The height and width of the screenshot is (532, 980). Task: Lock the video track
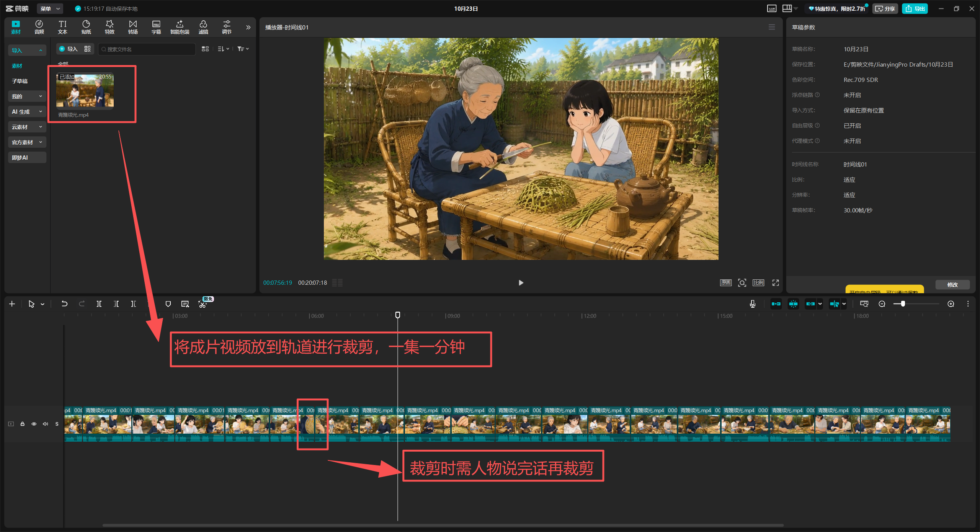[x=23, y=424]
